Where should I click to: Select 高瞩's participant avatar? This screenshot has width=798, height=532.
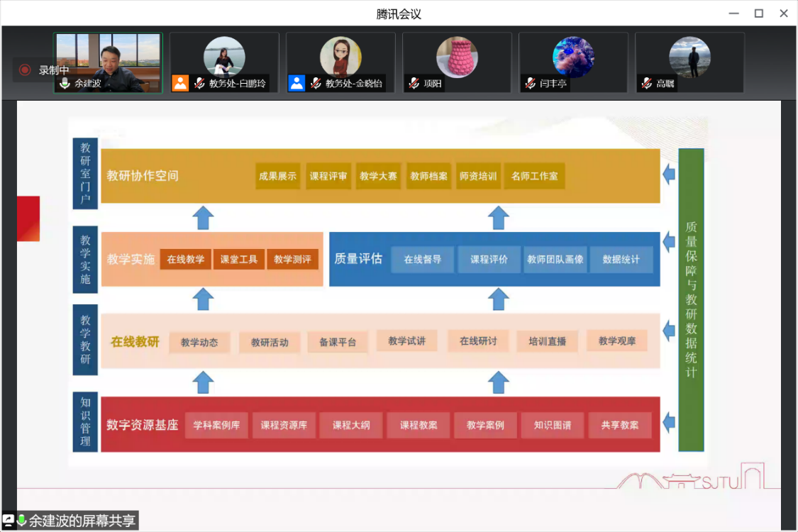click(689, 57)
